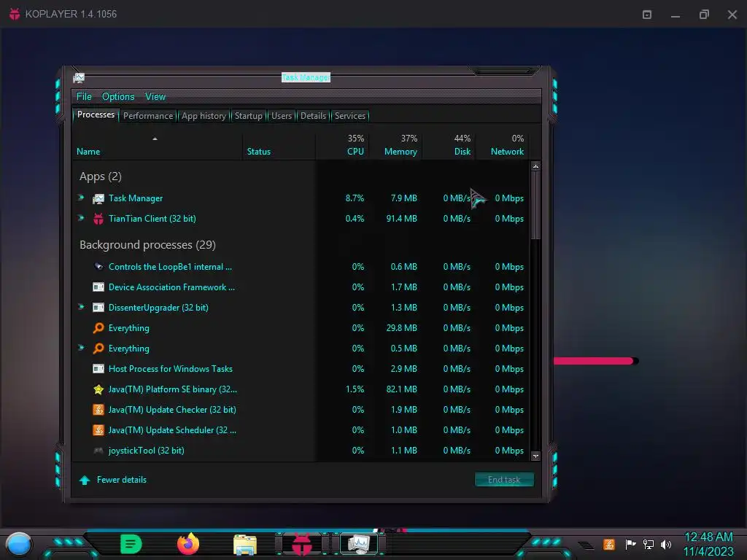The width and height of the screenshot is (747, 560).
Task: Click the Java Update Scheduler icon
Action: coord(98,430)
